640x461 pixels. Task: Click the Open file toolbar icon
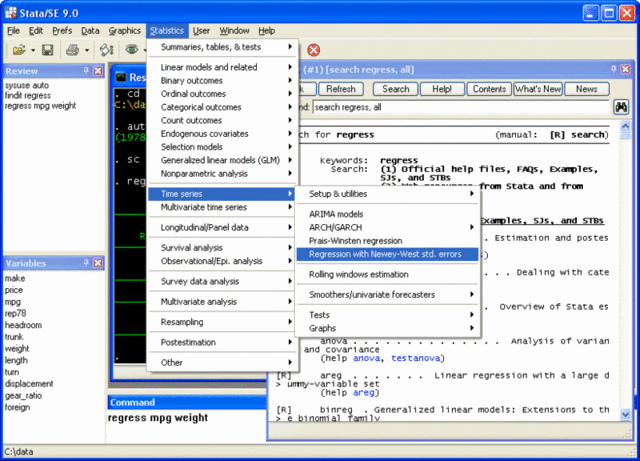(19, 50)
